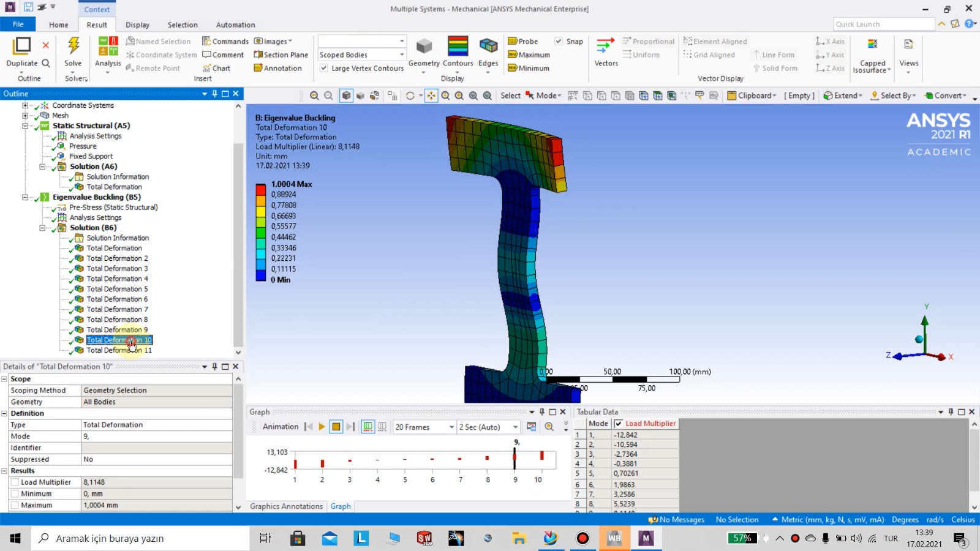Select Total Deformation 11 in the tree

pyautogui.click(x=119, y=350)
